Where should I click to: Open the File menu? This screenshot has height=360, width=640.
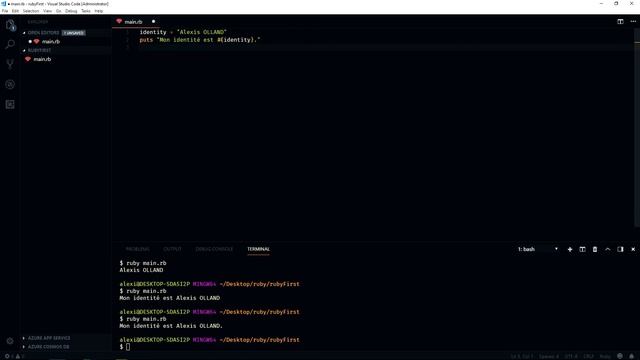[5, 11]
